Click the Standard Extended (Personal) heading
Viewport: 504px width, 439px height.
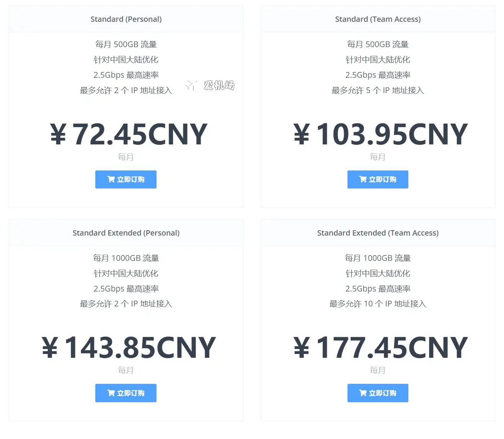[x=126, y=233]
